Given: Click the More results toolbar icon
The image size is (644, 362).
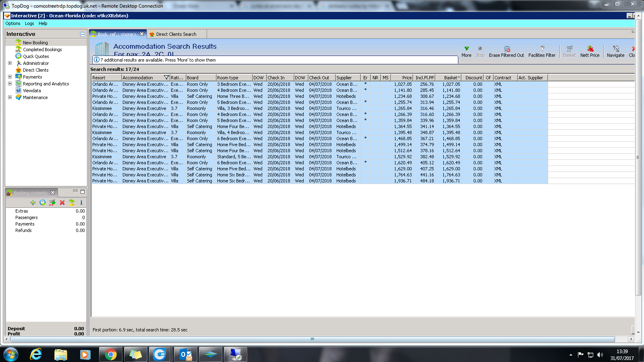Looking at the screenshot, I should tap(466, 48).
